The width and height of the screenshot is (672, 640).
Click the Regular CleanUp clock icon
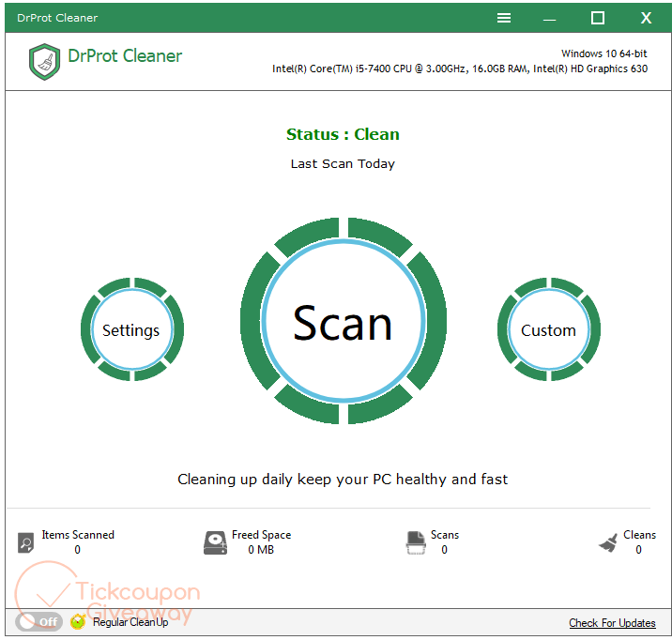78,621
